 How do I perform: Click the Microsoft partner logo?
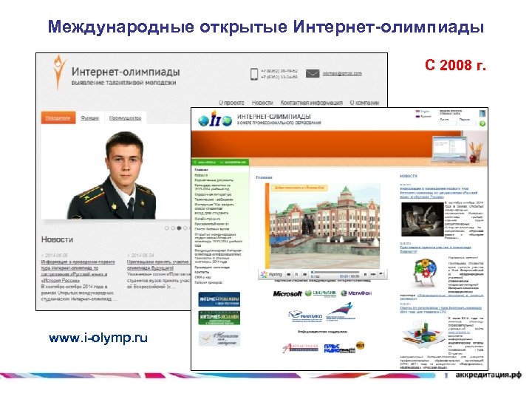[x=287, y=294]
